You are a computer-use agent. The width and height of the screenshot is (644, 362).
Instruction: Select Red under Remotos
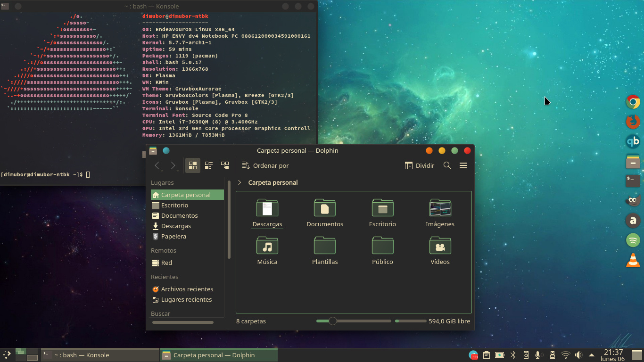[187, 263]
